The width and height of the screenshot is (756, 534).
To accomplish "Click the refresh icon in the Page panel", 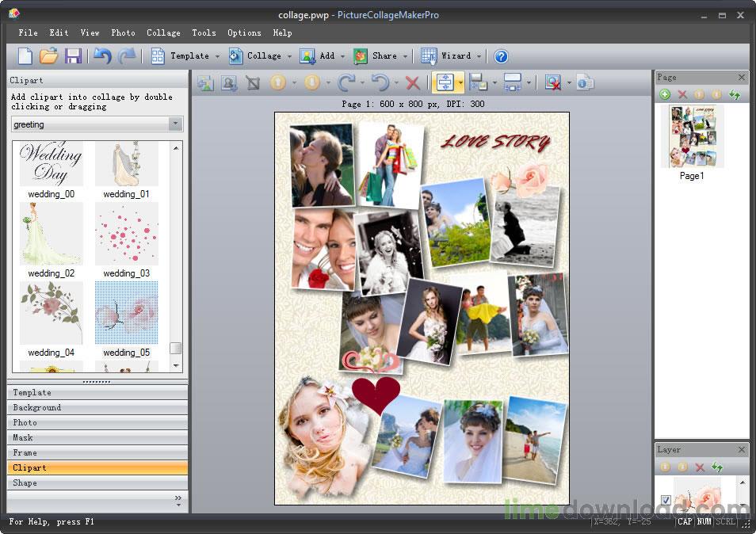I will point(733,94).
